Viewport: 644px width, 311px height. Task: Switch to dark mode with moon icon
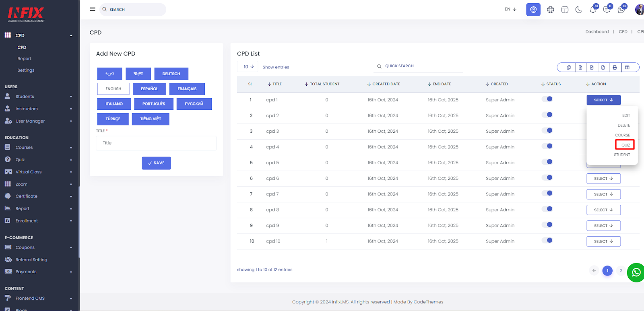coord(579,10)
